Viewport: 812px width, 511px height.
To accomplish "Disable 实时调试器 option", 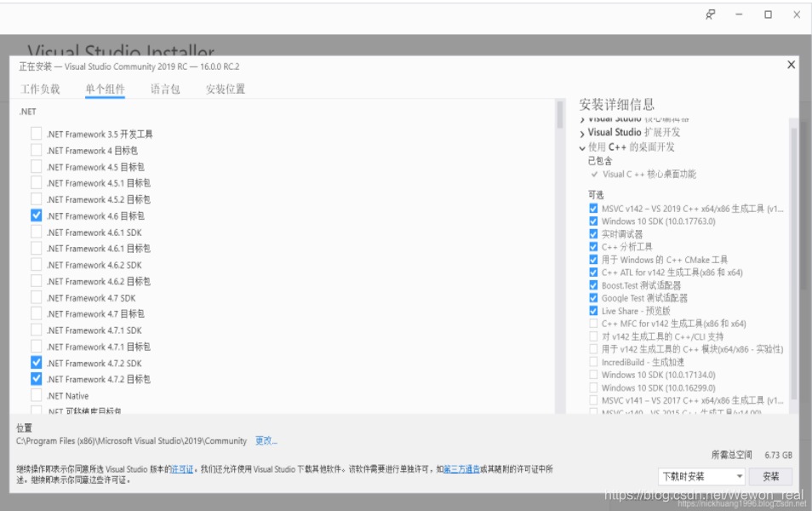I will (x=593, y=233).
